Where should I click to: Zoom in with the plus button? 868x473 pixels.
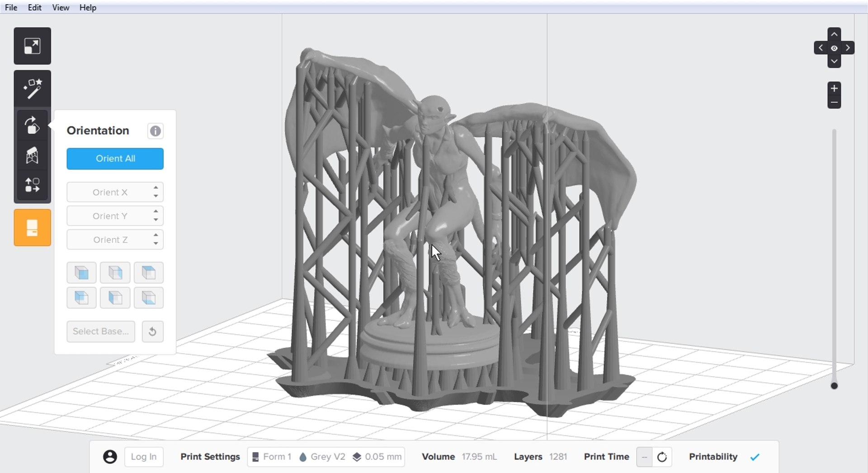834,88
